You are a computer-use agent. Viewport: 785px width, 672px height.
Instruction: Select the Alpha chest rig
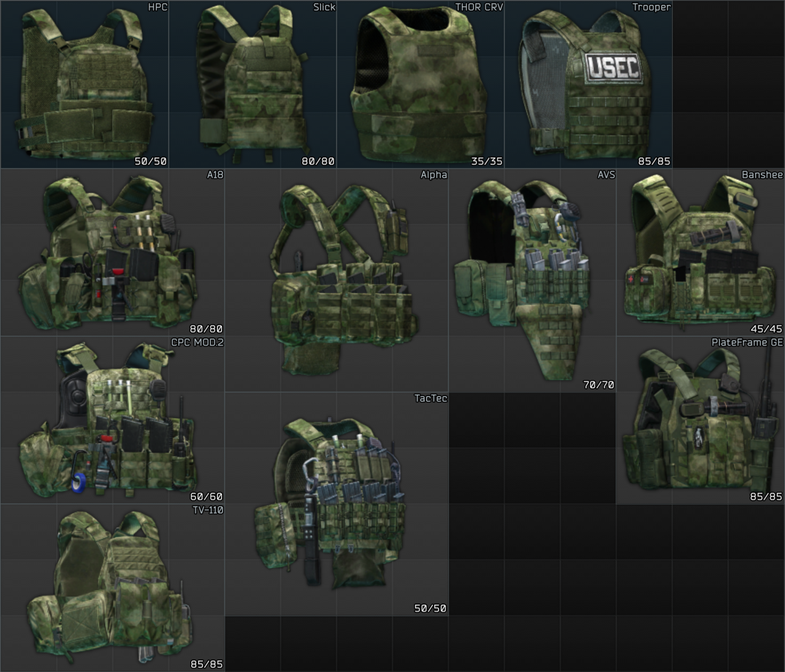click(x=337, y=280)
